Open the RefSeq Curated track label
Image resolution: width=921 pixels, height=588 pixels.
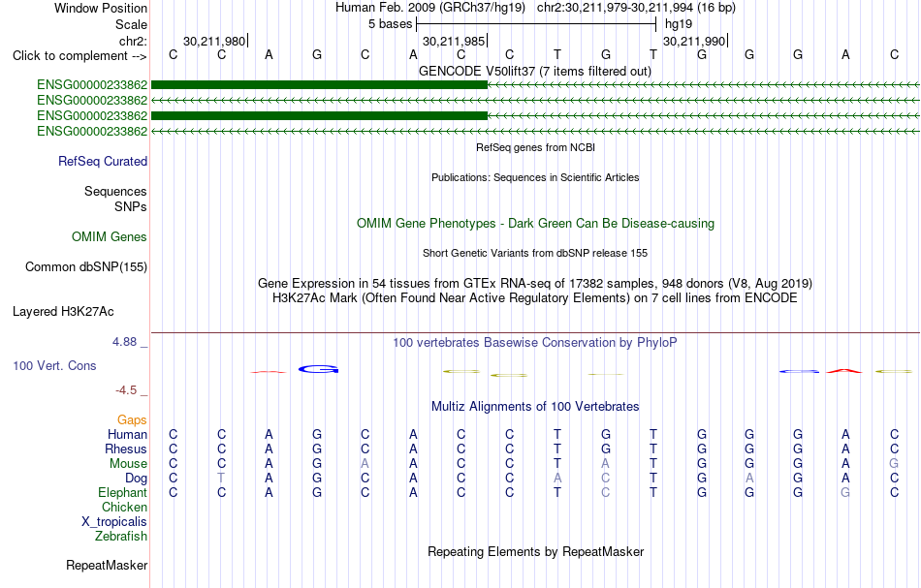[x=103, y=162]
